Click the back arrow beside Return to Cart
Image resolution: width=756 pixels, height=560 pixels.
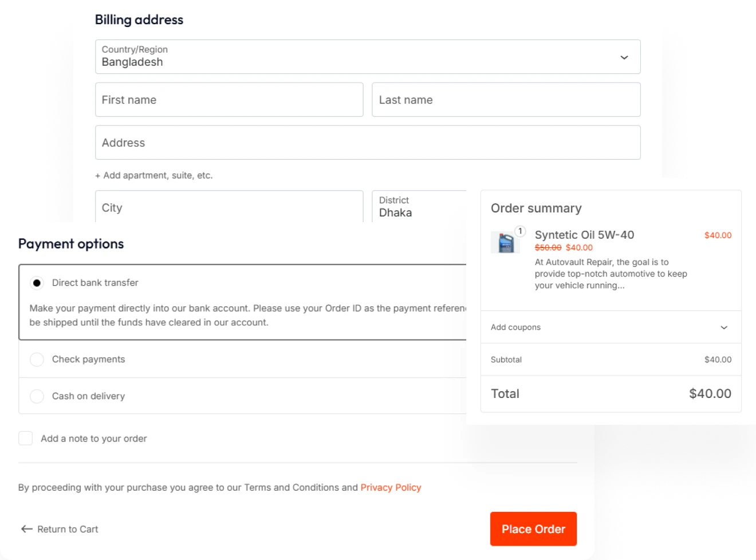pos(26,529)
